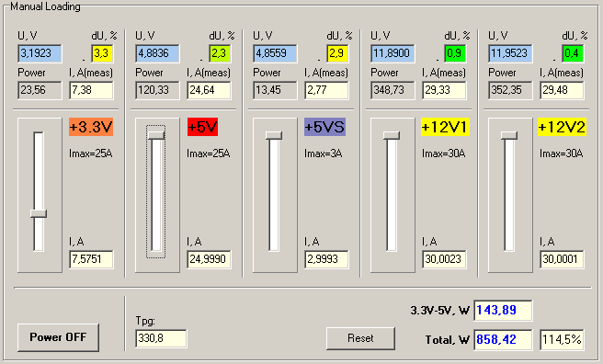Click the Imax=3A text
603x364 pixels.
[x=324, y=154]
